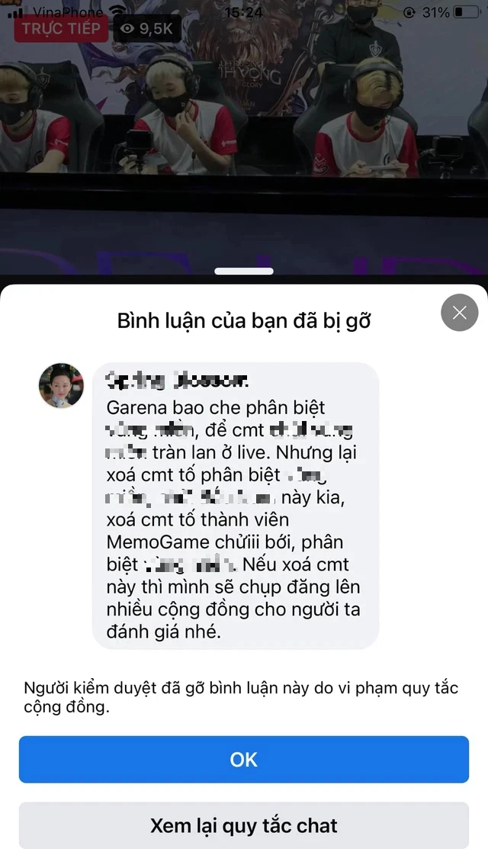Tap the live video stream area

[244, 138]
